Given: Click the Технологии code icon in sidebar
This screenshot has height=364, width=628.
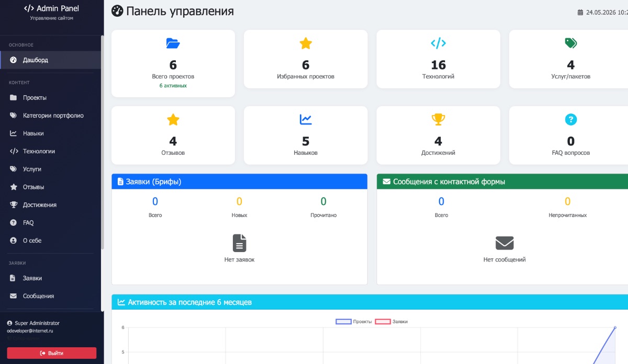Looking at the screenshot, I should click(x=14, y=151).
